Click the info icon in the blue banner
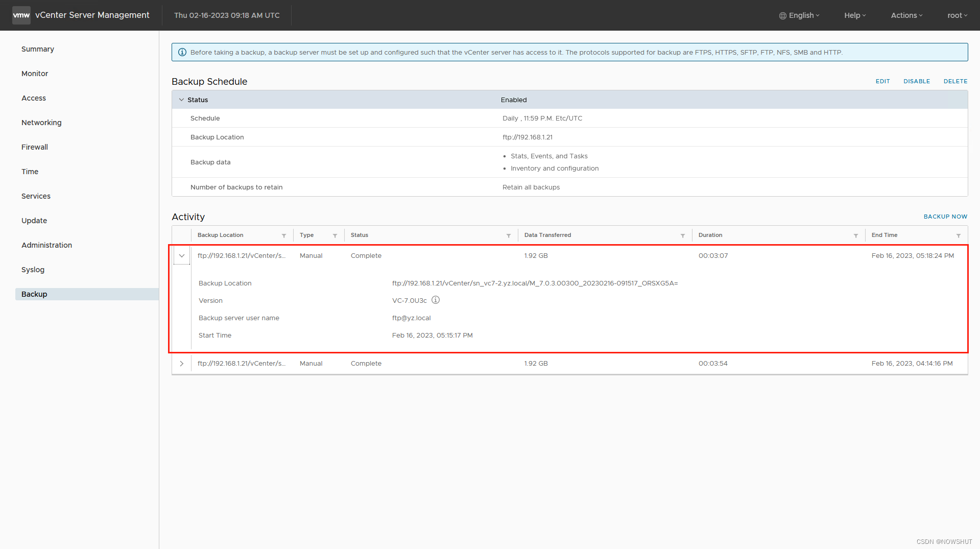The height and width of the screenshot is (549, 980). point(182,52)
